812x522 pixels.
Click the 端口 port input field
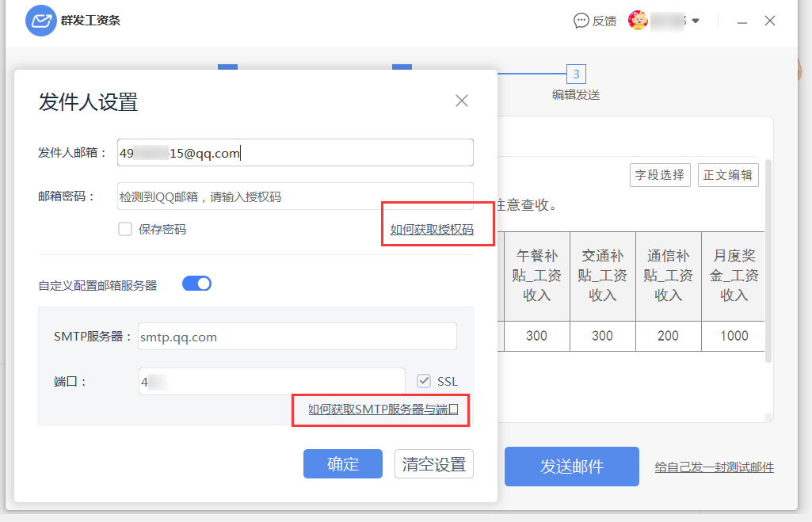click(272, 381)
